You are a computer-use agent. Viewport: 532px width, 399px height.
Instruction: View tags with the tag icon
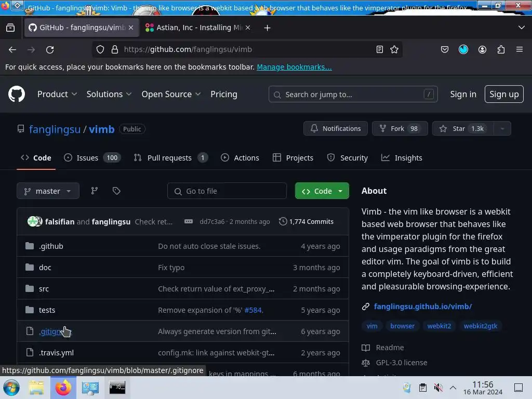pyautogui.click(x=116, y=191)
